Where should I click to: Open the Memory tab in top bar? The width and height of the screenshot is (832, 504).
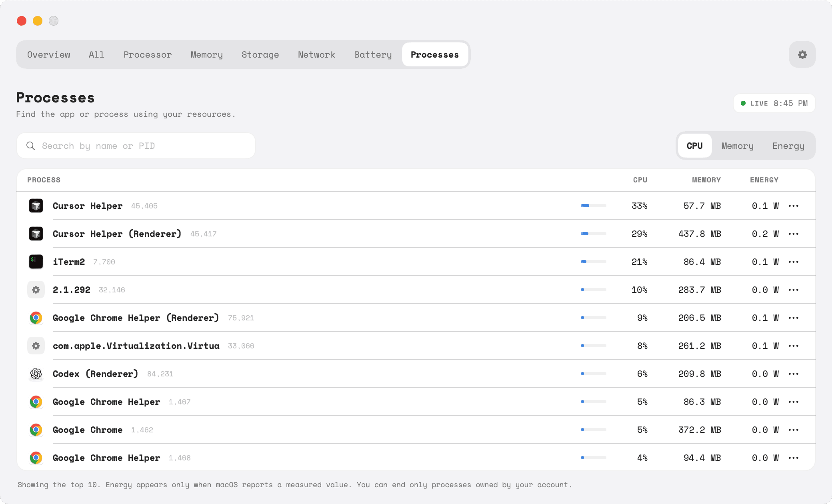[206, 54]
